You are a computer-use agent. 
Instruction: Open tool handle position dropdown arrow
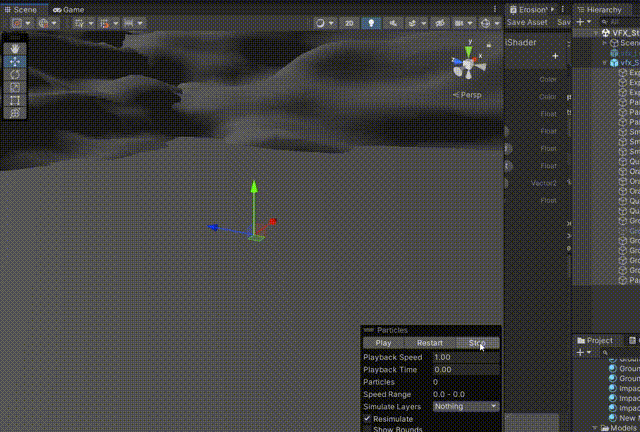pyautogui.click(x=28, y=23)
